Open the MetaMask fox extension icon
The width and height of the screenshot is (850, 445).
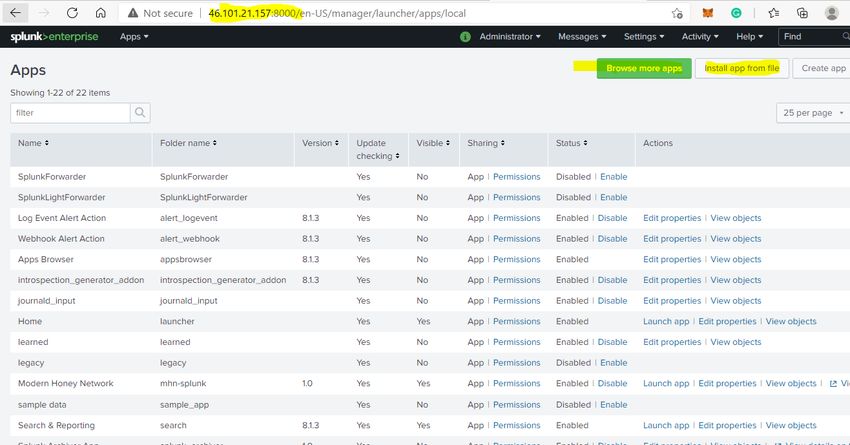707,13
